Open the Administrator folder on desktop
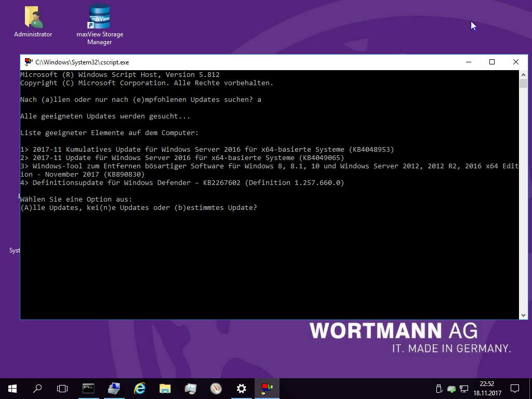The height and width of the screenshot is (399, 532). (x=33, y=22)
